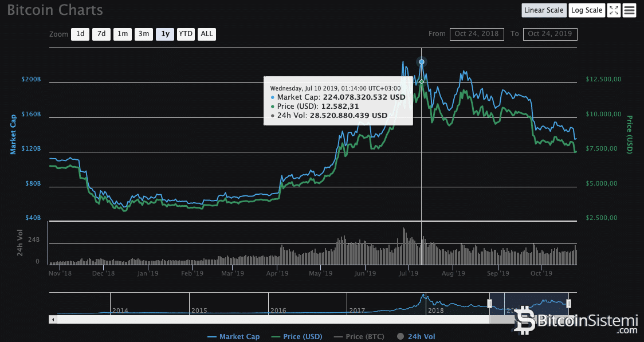Edit the From date field
The height and width of the screenshot is (342, 644).
pyautogui.click(x=477, y=34)
